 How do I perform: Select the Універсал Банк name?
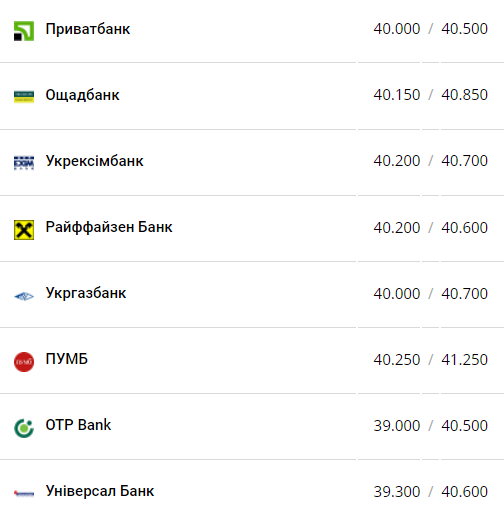(100, 491)
